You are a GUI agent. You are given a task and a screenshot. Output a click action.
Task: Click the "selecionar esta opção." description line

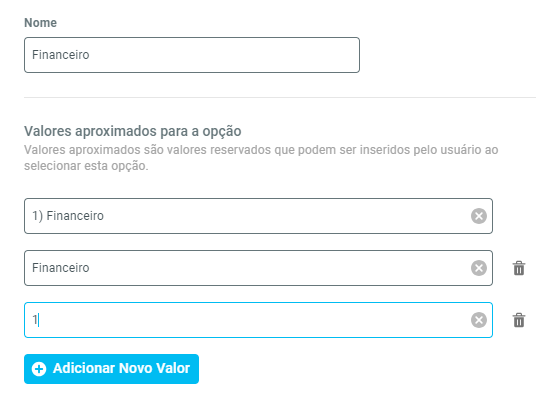coord(86,166)
